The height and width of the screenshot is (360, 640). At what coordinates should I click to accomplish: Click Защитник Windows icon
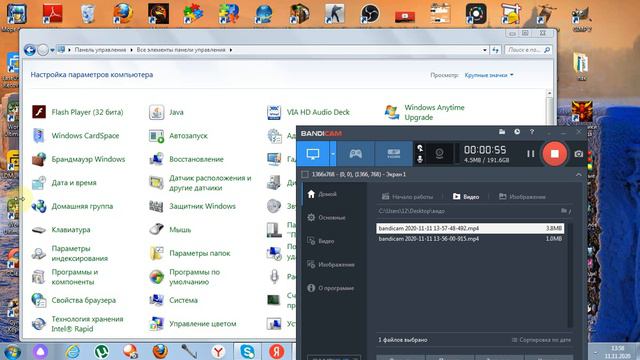click(156, 207)
